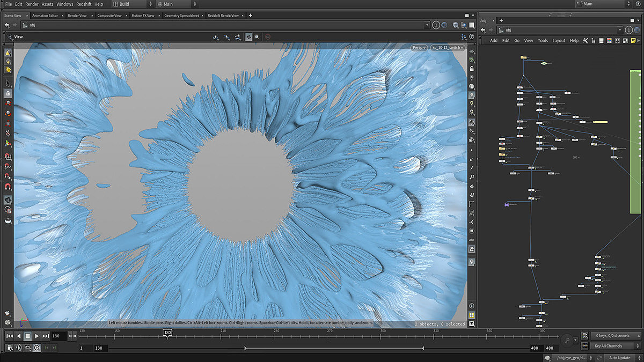Toggle the pin circle beside the scene view path

[x=436, y=25]
